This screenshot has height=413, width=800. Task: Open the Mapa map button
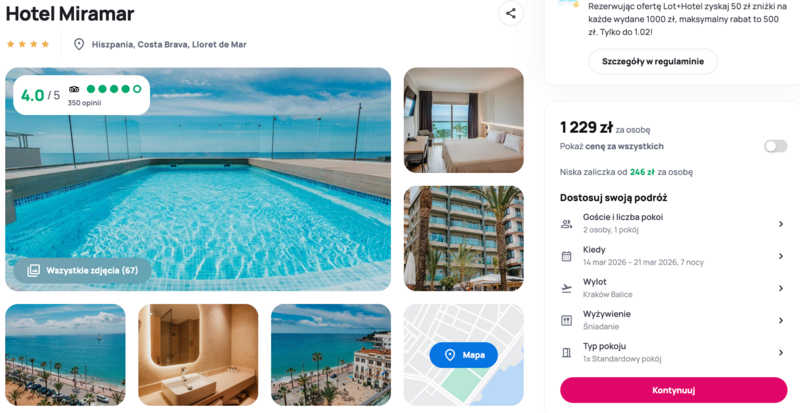464,355
